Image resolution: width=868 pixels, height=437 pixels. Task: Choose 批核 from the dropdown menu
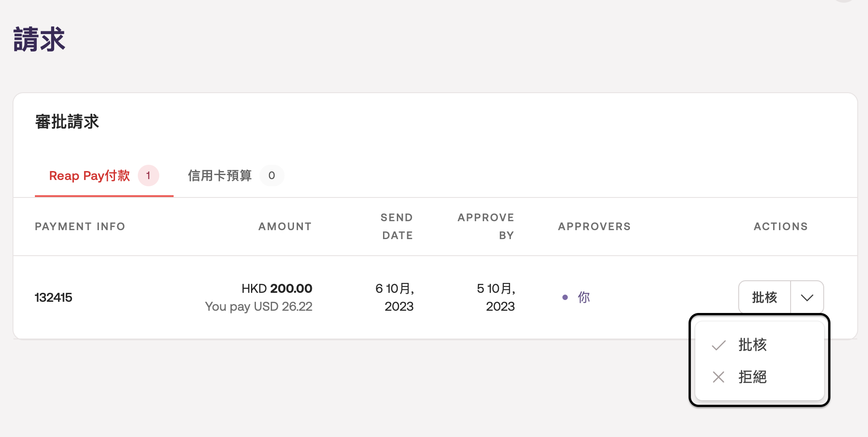[x=753, y=345]
